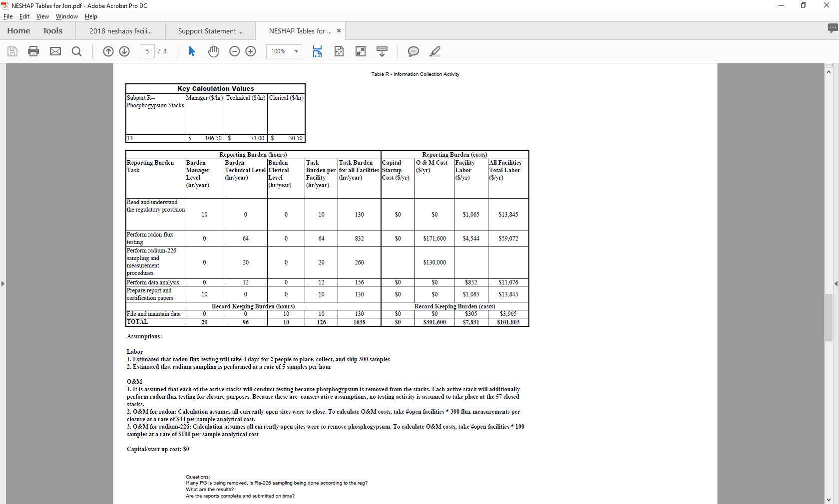839x504 pixels.
Task: Go to previous page arrow
Action: coord(108,51)
